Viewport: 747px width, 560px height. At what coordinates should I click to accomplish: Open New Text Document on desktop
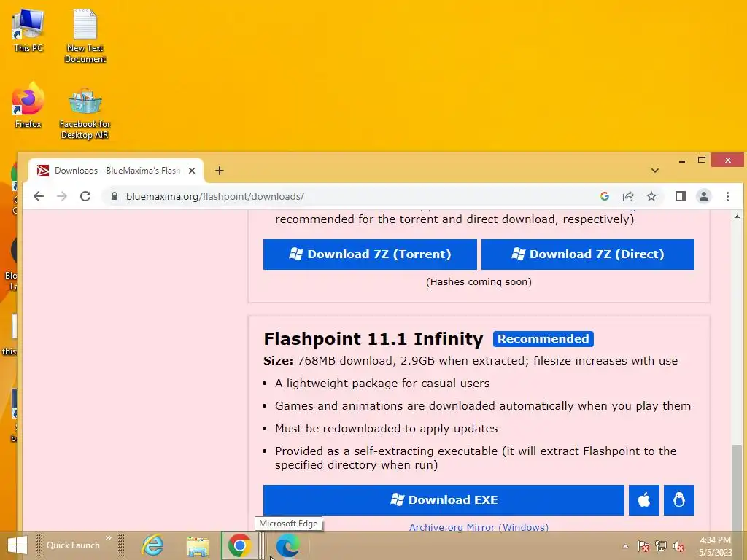coord(85,36)
